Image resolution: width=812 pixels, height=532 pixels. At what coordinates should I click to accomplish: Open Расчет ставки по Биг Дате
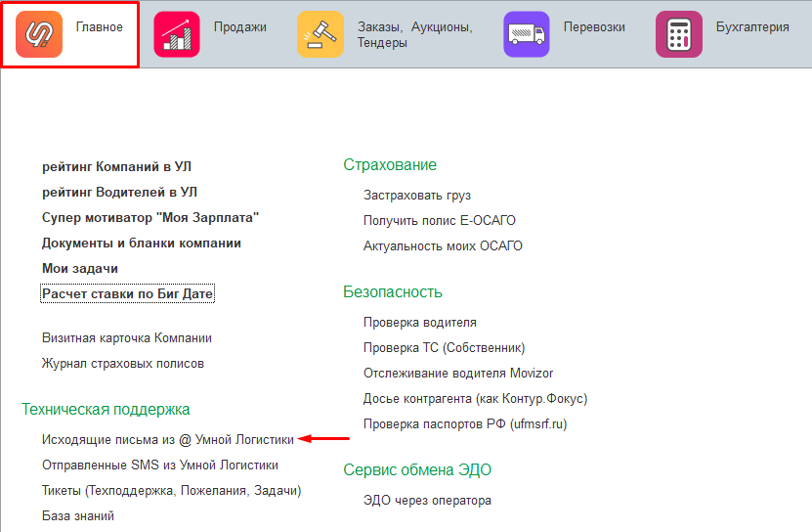(127, 293)
